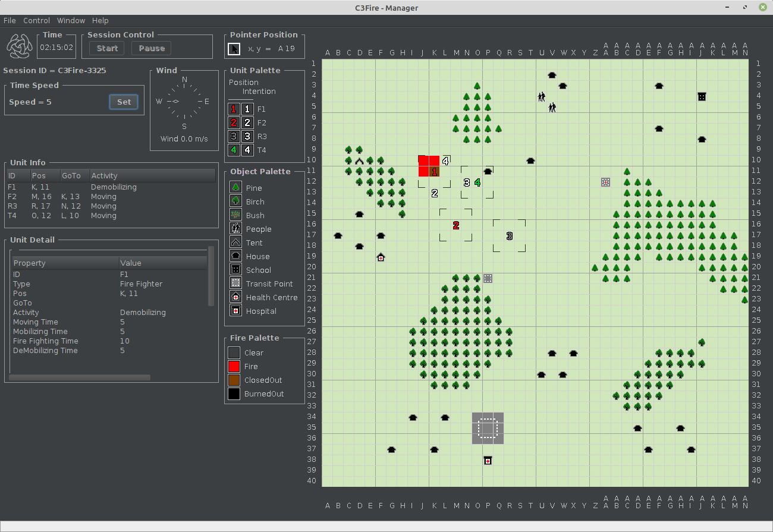Open the Control menu
773x532 pixels.
[36, 20]
